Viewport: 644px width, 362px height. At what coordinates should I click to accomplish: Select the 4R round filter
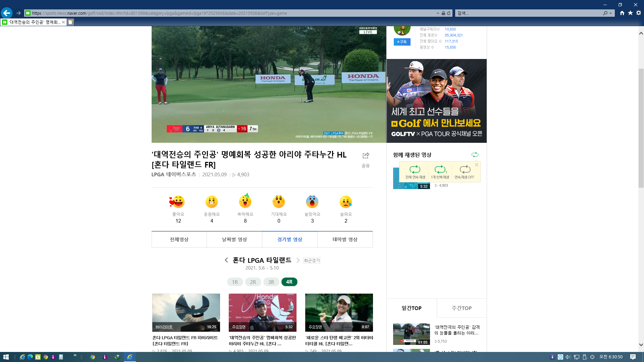tap(289, 282)
